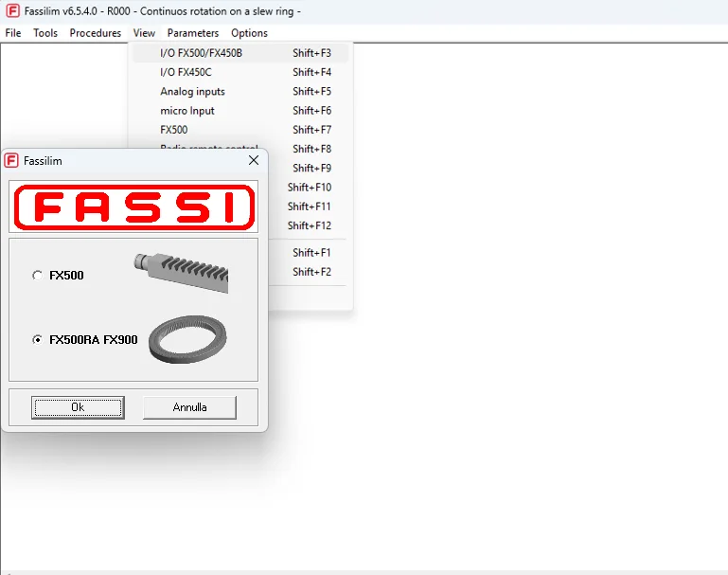Open the File menu

[13, 33]
